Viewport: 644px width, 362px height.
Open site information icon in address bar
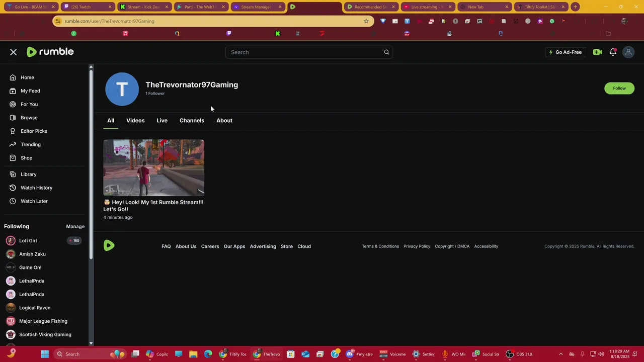(x=58, y=21)
